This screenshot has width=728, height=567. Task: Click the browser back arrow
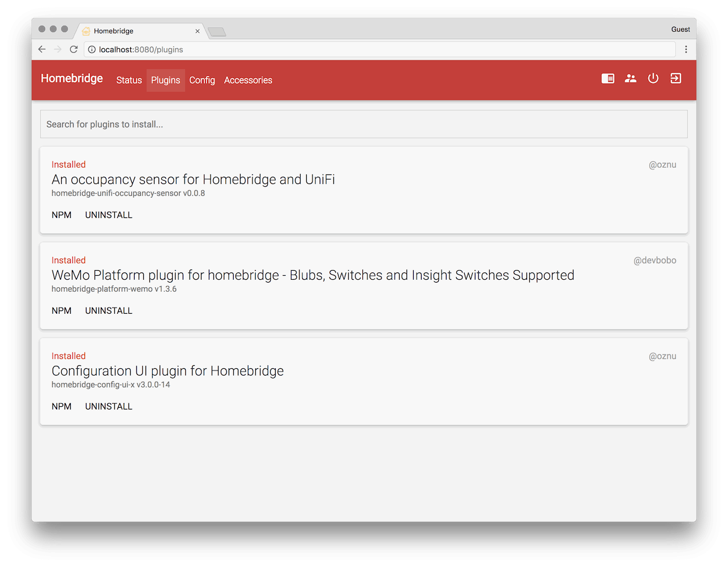[x=42, y=49]
